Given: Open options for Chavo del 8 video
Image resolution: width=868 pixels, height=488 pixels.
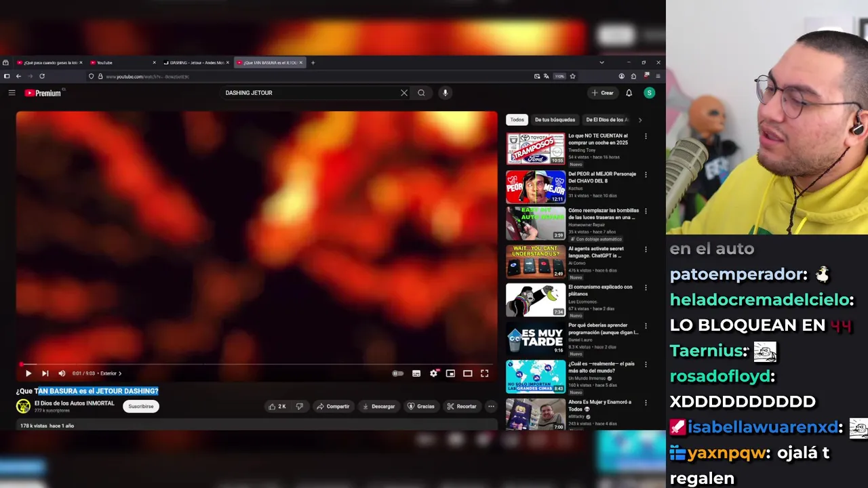Looking at the screenshot, I should tap(646, 175).
